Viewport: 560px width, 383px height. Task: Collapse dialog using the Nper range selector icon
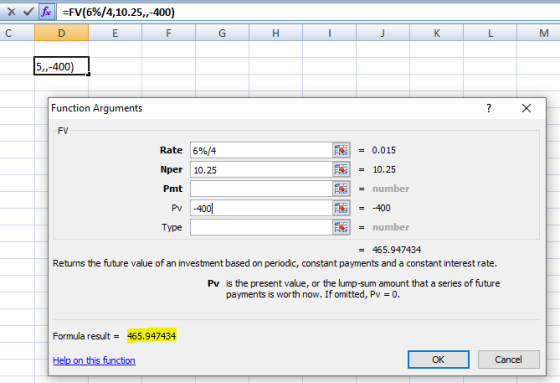(x=341, y=170)
